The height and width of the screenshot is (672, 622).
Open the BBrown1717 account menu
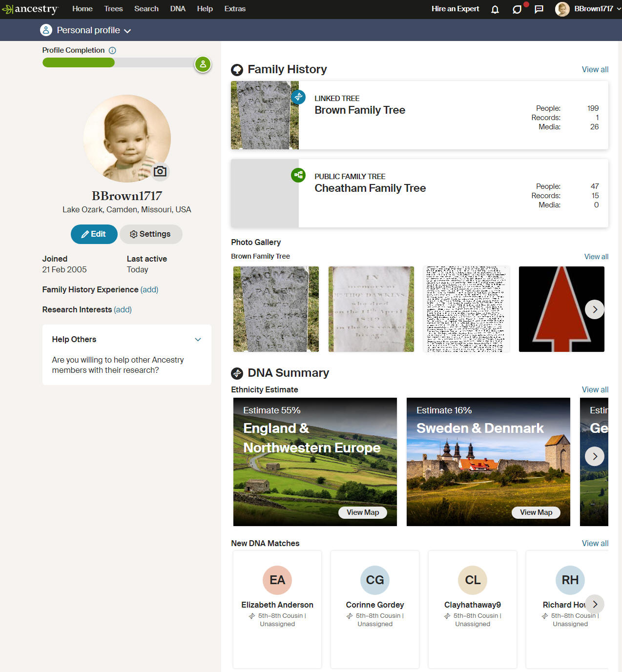click(x=588, y=9)
